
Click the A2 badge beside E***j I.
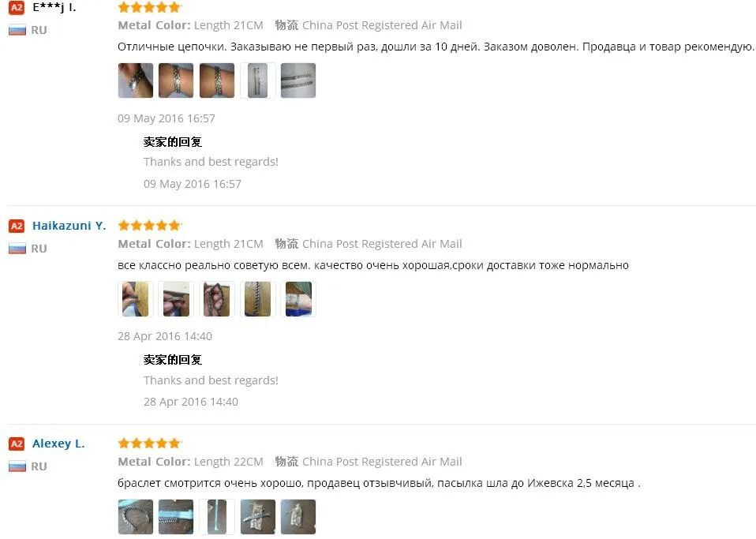[17, 7]
